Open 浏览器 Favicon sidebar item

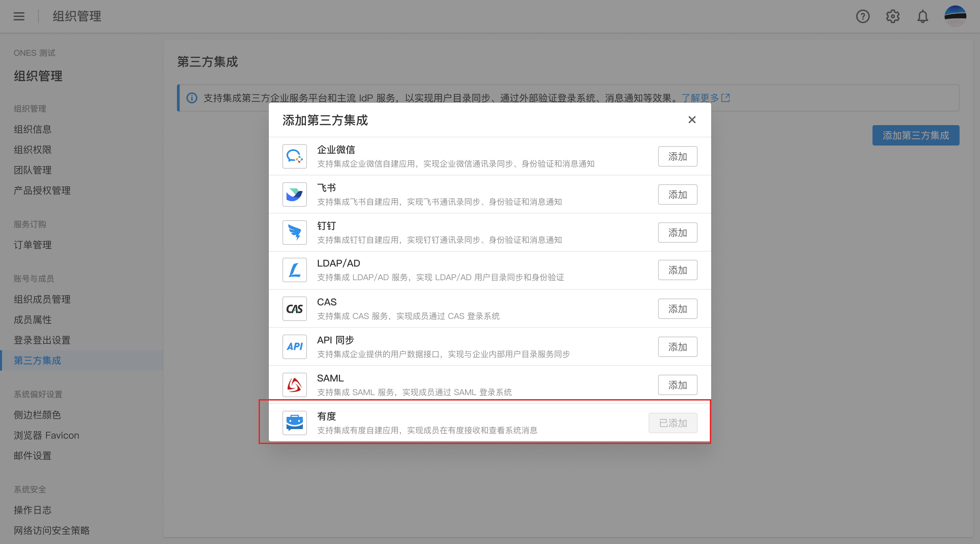click(46, 435)
